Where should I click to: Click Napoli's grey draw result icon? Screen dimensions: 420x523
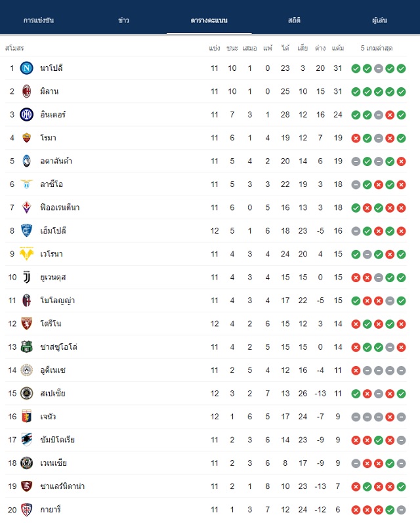point(378,68)
